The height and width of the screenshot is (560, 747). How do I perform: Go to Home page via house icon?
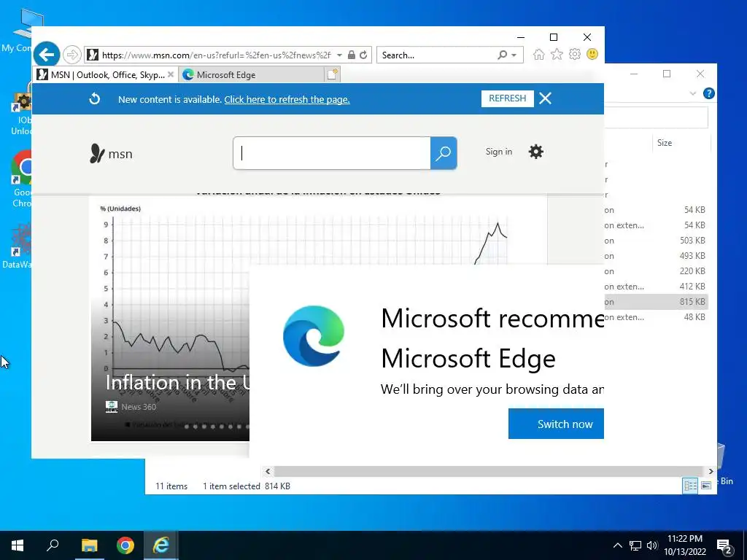tap(539, 54)
